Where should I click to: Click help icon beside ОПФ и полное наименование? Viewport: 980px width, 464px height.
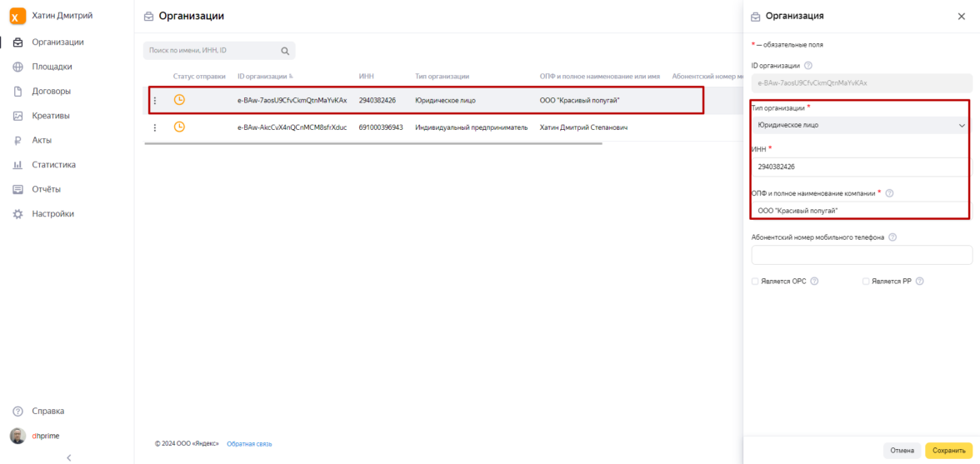click(889, 193)
